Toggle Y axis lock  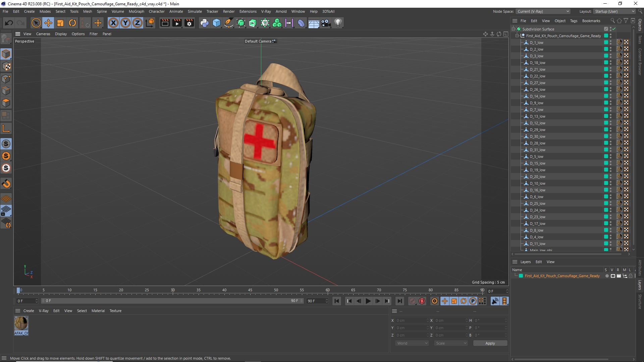pyautogui.click(x=125, y=23)
